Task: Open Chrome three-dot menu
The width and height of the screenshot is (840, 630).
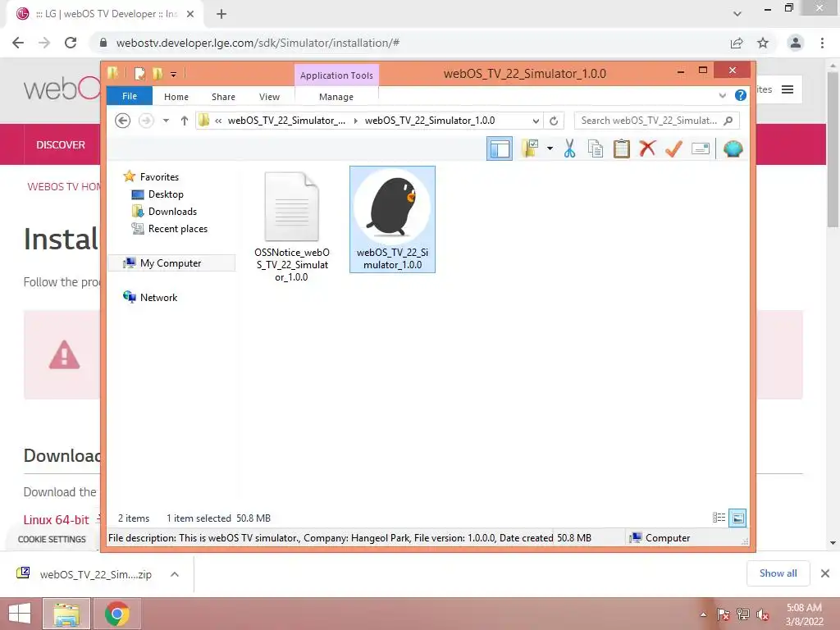Action: [x=822, y=43]
